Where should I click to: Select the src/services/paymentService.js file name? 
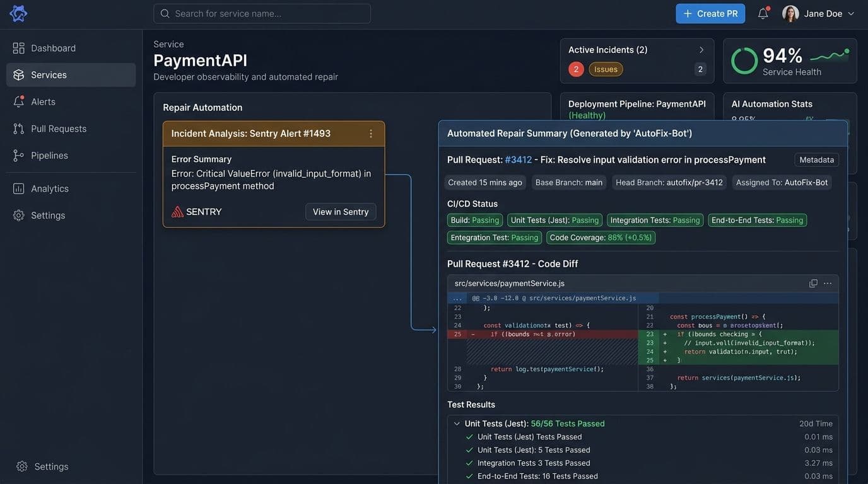point(510,284)
